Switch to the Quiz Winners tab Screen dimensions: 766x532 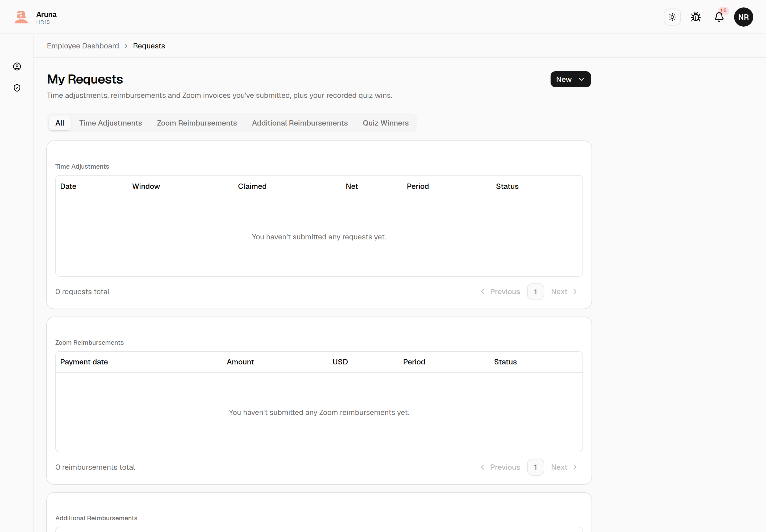point(385,123)
